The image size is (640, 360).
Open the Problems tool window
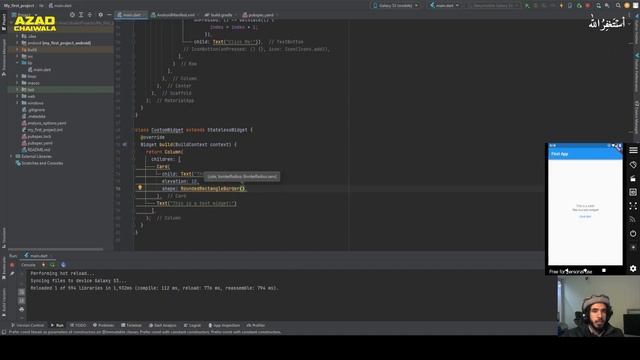(x=103, y=325)
